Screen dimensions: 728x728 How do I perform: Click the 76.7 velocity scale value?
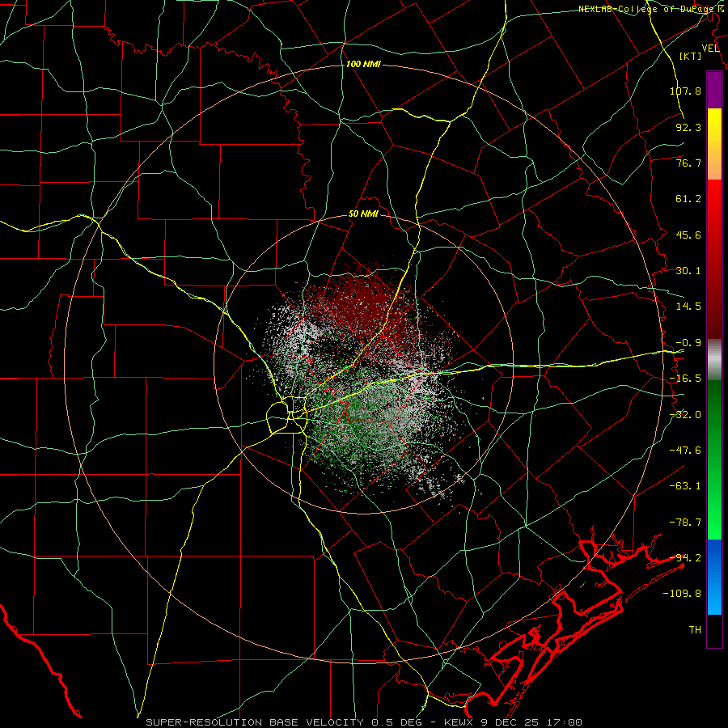[x=688, y=163]
